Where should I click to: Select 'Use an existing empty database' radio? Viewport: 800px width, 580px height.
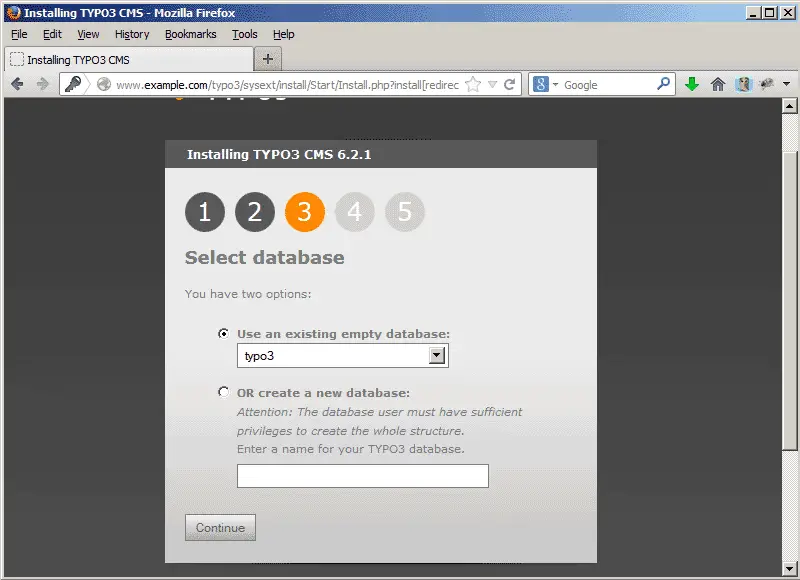(223, 334)
